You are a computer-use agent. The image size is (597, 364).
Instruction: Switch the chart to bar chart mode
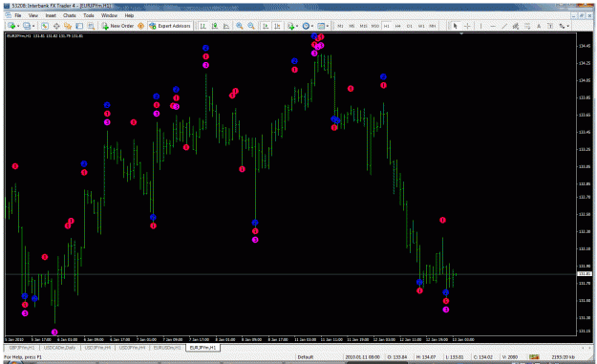click(203, 26)
